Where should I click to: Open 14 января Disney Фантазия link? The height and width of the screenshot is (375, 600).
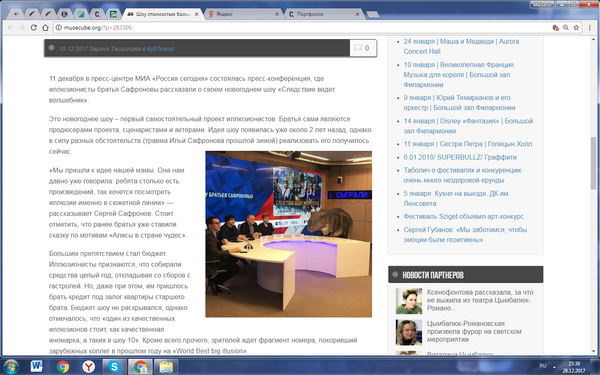[x=468, y=126]
